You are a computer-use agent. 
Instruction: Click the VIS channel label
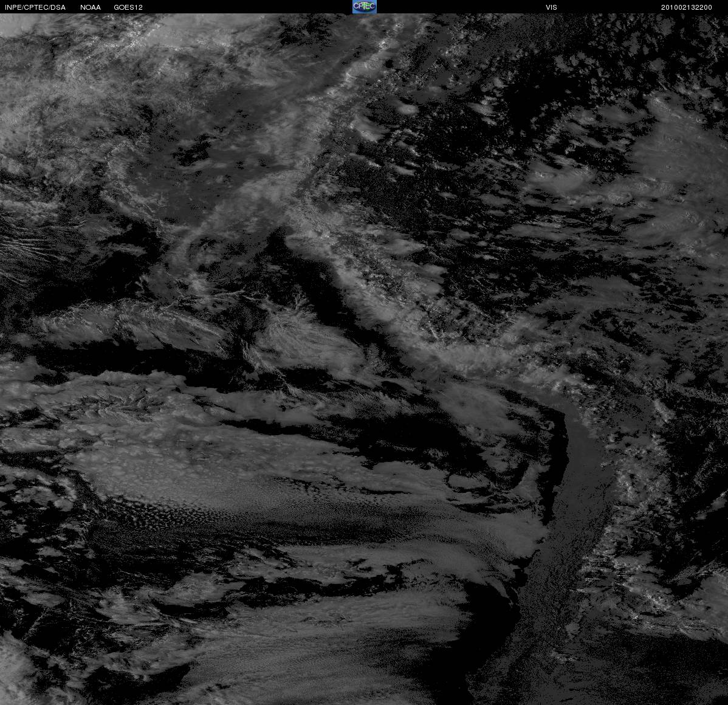(x=551, y=7)
